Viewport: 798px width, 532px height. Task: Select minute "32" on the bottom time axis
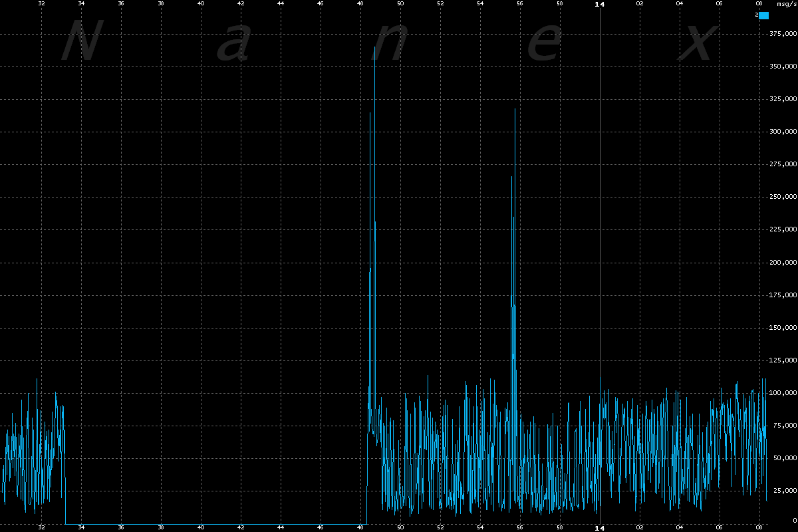[x=41, y=528]
